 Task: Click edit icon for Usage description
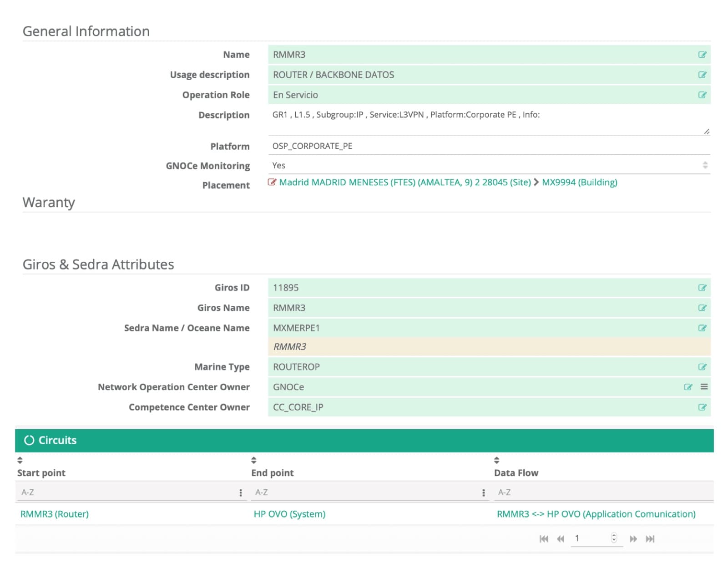[x=702, y=75]
